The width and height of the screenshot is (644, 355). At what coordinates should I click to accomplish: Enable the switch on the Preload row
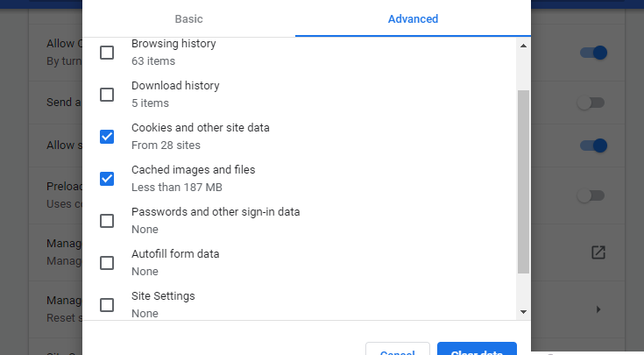(x=591, y=195)
